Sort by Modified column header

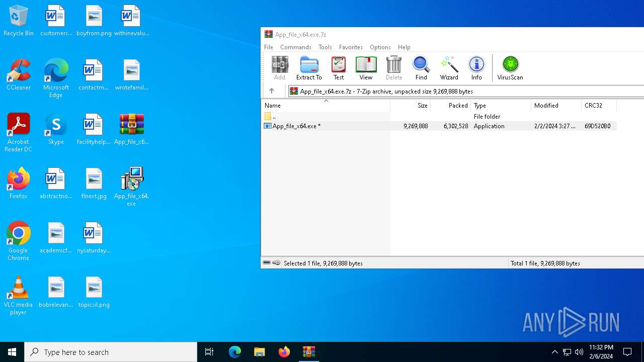(x=556, y=106)
